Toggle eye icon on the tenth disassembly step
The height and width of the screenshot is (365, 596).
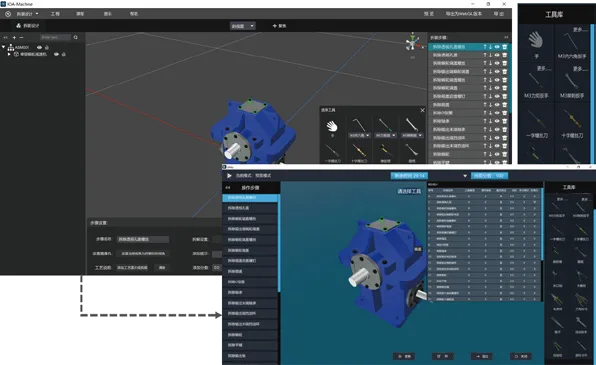point(497,121)
